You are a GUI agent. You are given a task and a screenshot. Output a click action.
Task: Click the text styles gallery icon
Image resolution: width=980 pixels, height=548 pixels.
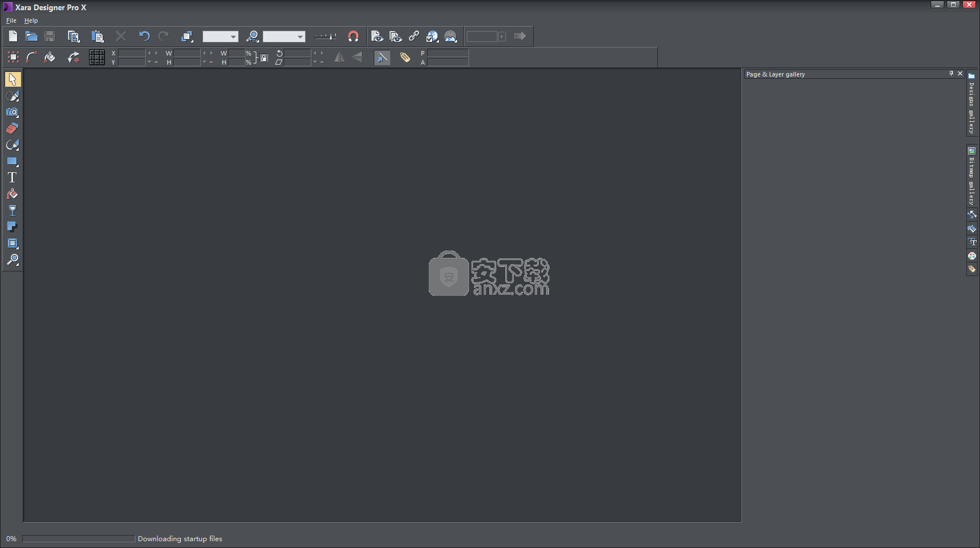click(x=972, y=242)
